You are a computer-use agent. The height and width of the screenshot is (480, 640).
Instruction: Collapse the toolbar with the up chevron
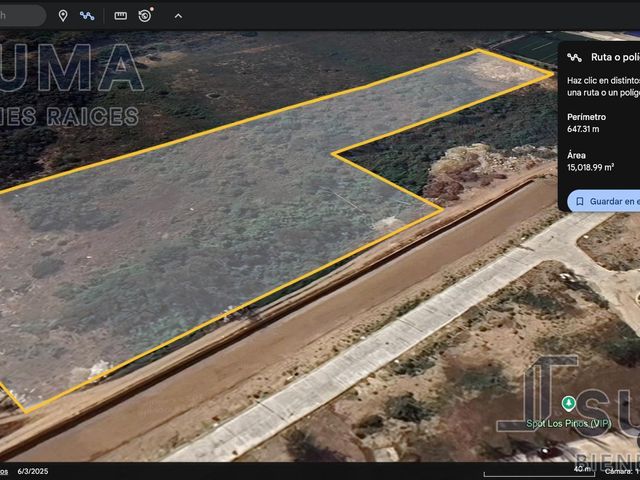(178, 16)
